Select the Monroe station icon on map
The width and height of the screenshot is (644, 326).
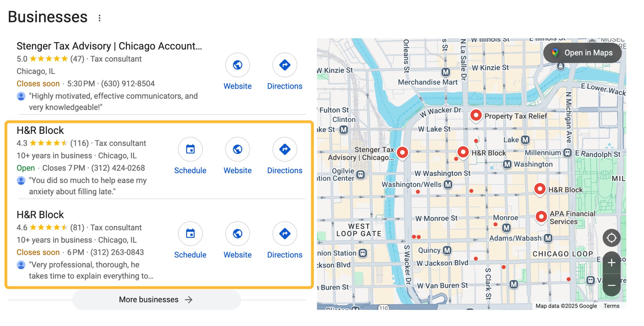pyautogui.click(x=506, y=228)
